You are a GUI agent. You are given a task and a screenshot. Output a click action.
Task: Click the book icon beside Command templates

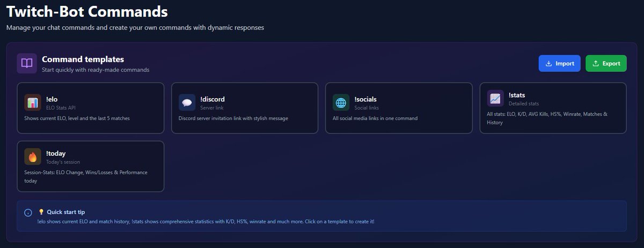tap(27, 63)
